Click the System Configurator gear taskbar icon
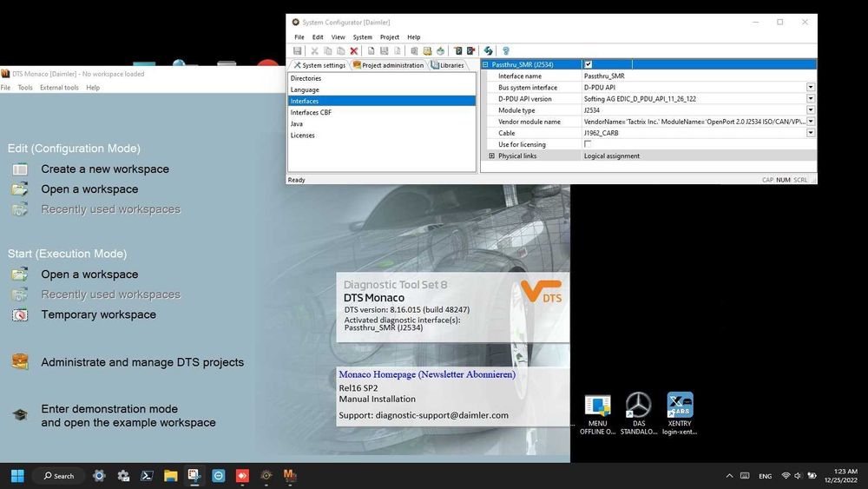This screenshot has width=868, height=489. pyautogui.click(x=266, y=476)
